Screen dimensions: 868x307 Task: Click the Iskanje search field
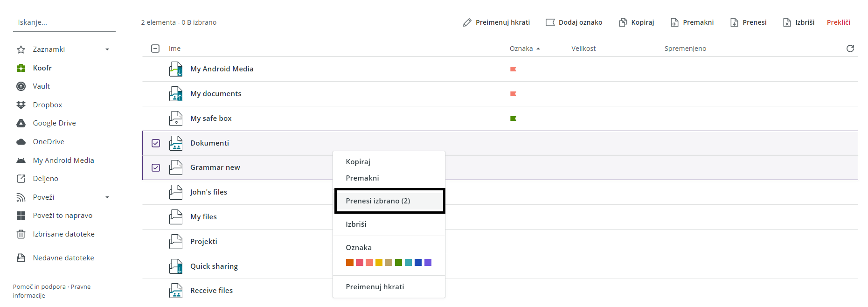[x=64, y=22]
